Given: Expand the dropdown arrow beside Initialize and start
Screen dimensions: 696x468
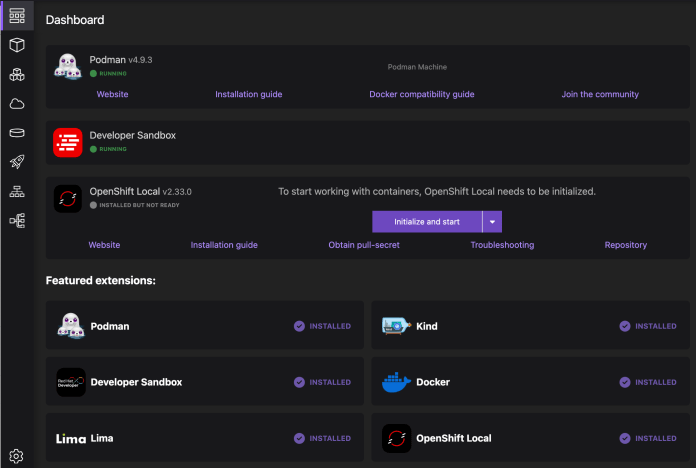Looking at the screenshot, I should pyautogui.click(x=492, y=221).
